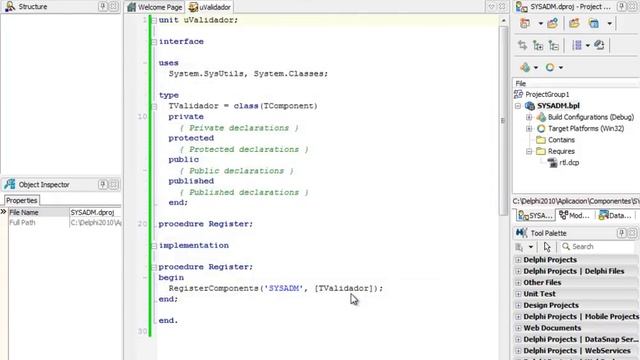Click the project View icon
The width and height of the screenshot is (640, 360).
pyautogui.click(x=594, y=23)
